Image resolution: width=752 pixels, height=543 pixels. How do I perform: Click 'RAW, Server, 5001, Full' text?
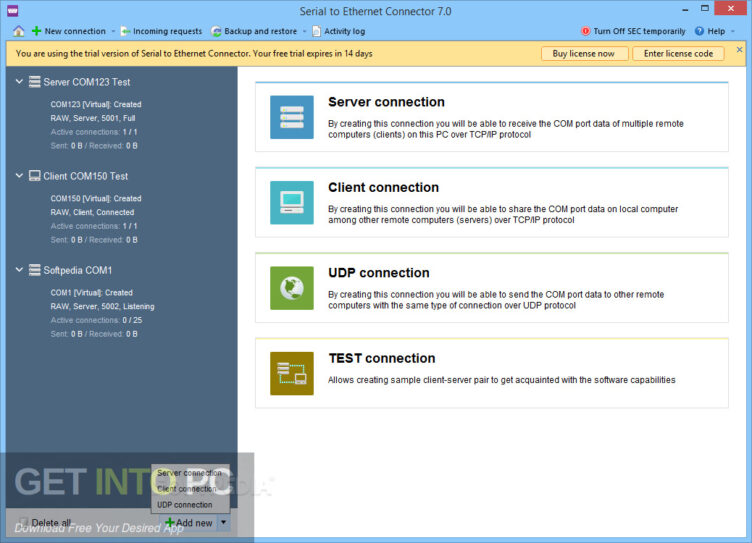point(93,118)
